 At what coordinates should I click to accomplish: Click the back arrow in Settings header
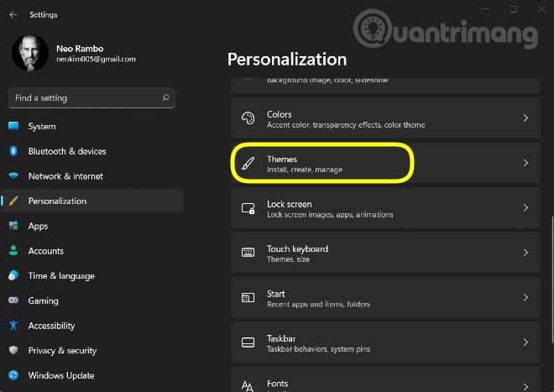(13, 14)
